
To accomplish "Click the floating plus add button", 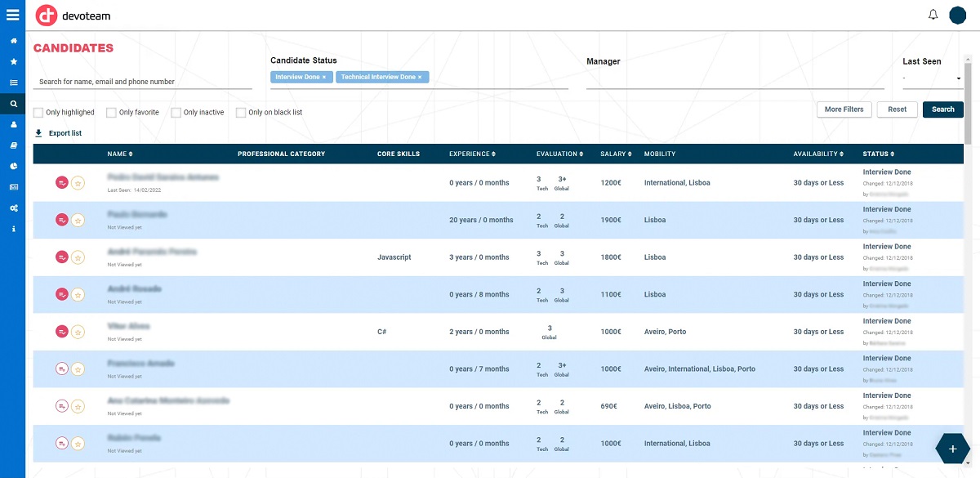I will [x=952, y=449].
